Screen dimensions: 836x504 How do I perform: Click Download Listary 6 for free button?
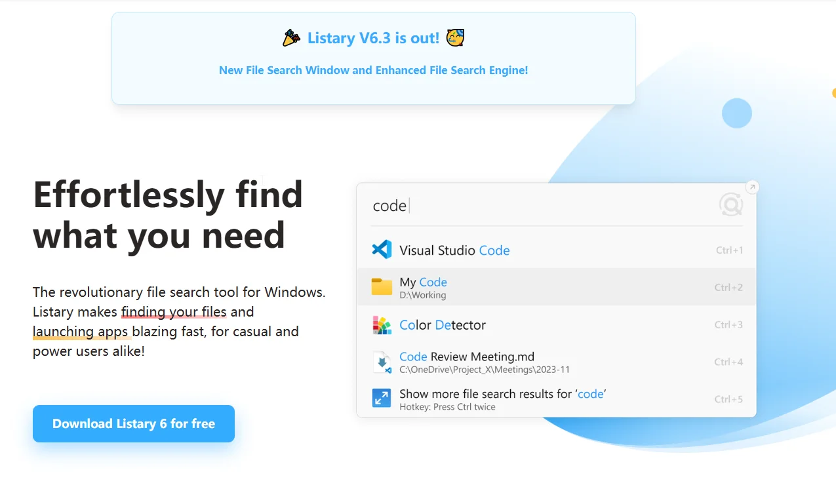(x=134, y=423)
